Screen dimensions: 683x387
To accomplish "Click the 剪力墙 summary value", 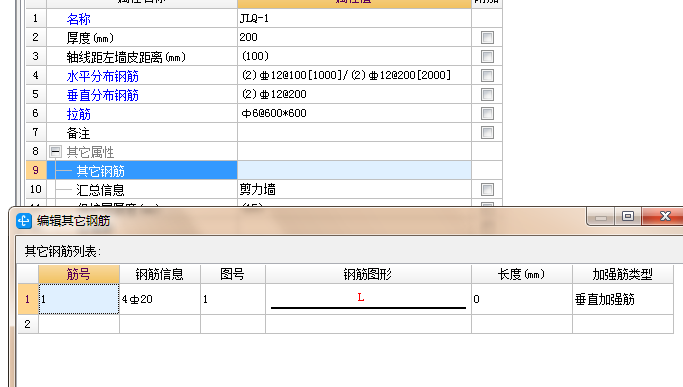I will pyautogui.click(x=354, y=190).
